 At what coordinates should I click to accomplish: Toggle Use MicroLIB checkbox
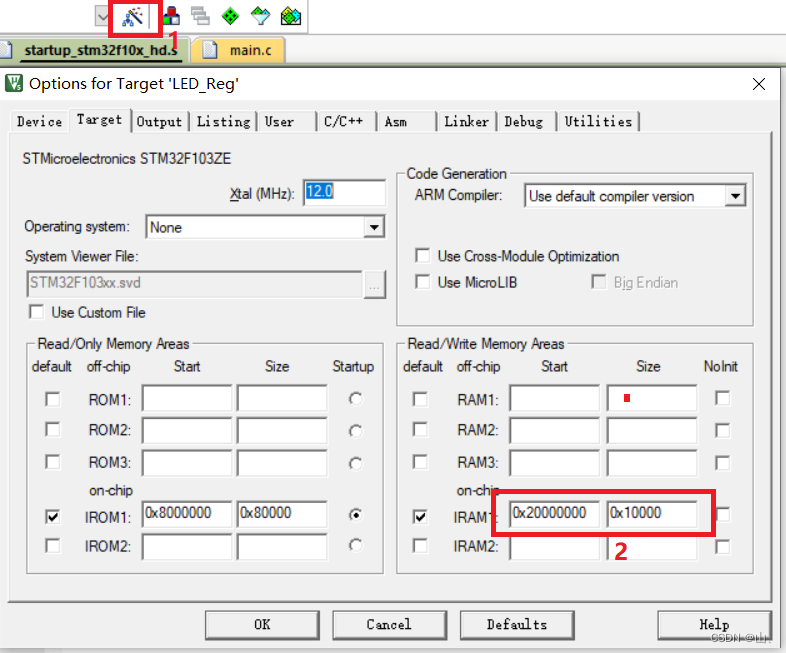click(423, 282)
